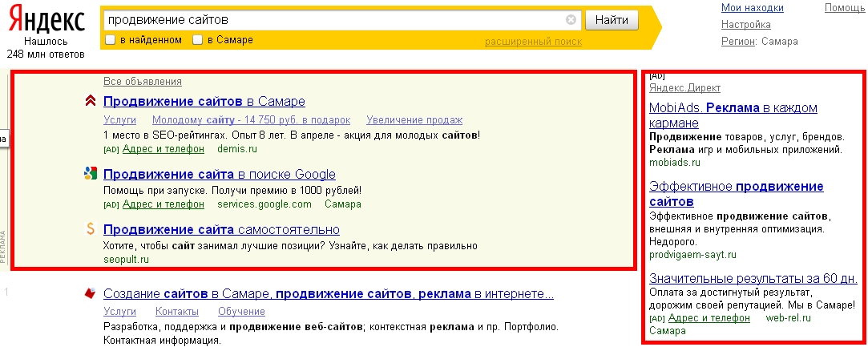Open the Обучение sublink
This screenshot has height=347, width=868.
click(x=241, y=312)
